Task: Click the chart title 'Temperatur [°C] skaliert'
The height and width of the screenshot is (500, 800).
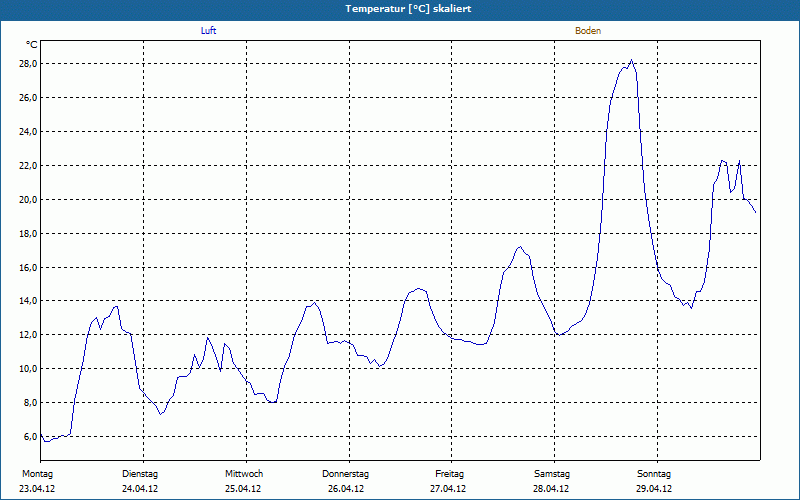Action: click(x=408, y=9)
